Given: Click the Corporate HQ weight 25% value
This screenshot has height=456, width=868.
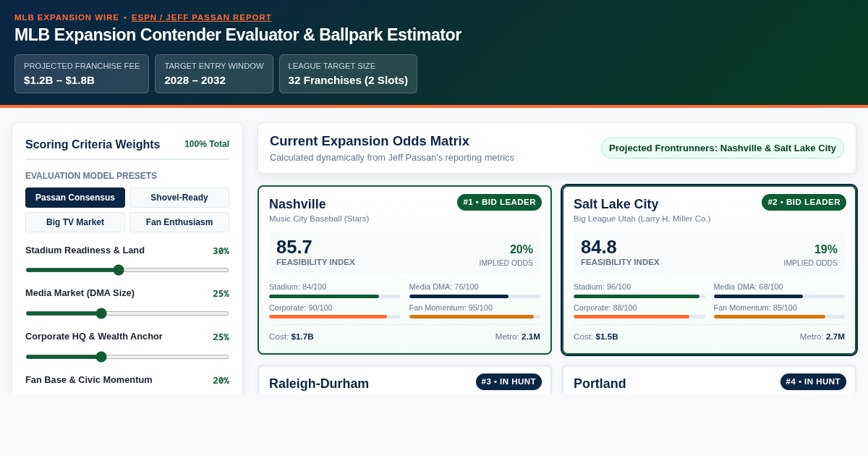Looking at the screenshot, I should click(221, 337).
